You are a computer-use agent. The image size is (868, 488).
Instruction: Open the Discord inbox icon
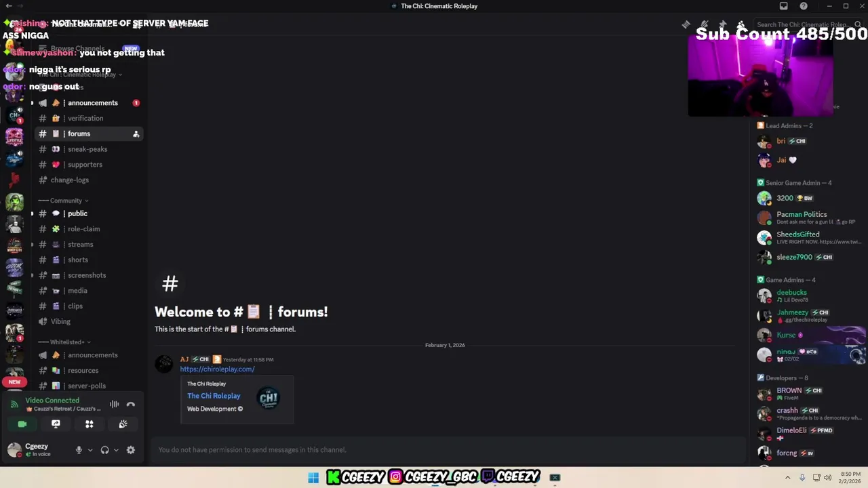click(784, 6)
